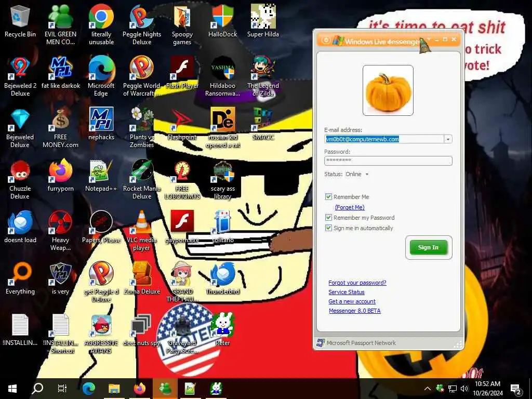Image resolution: width=532 pixels, height=399 pixels.
Task: Open the notification center icon
Action: tap(516, 389)
